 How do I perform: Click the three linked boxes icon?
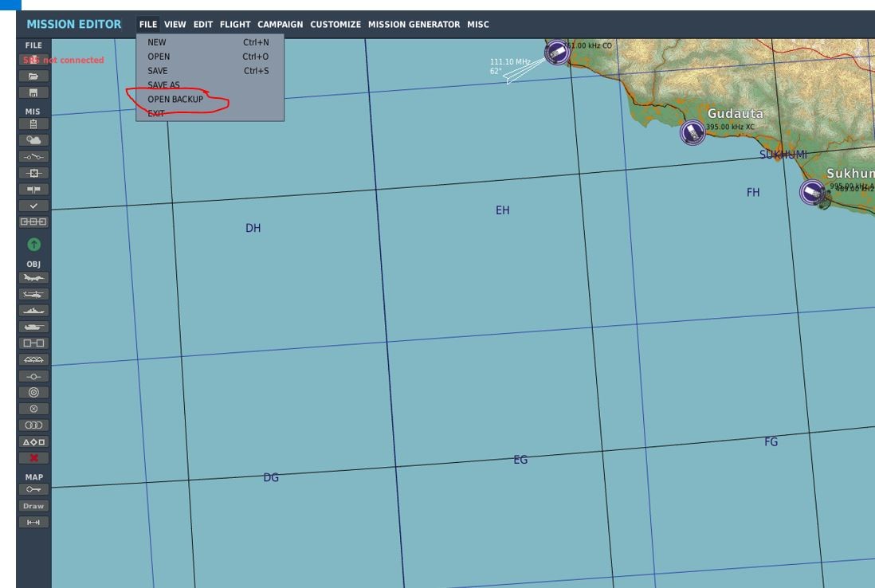[x=33, y=222]
